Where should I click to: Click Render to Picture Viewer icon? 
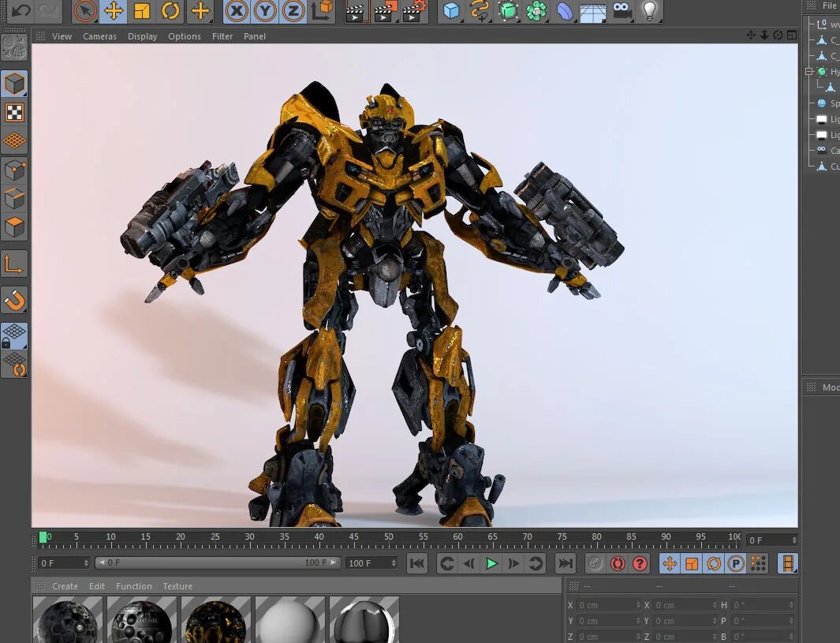(384, 11)
